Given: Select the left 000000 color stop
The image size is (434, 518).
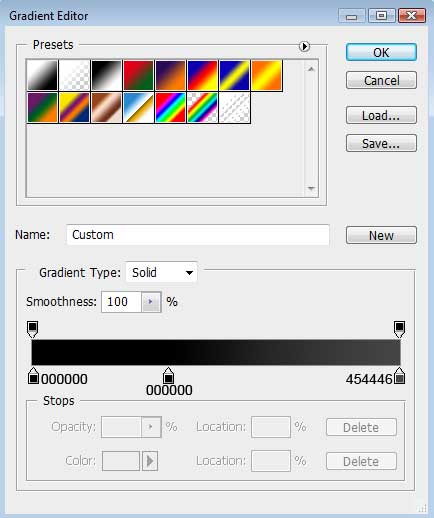Looking at the screenshot, I should pos(33,376).
